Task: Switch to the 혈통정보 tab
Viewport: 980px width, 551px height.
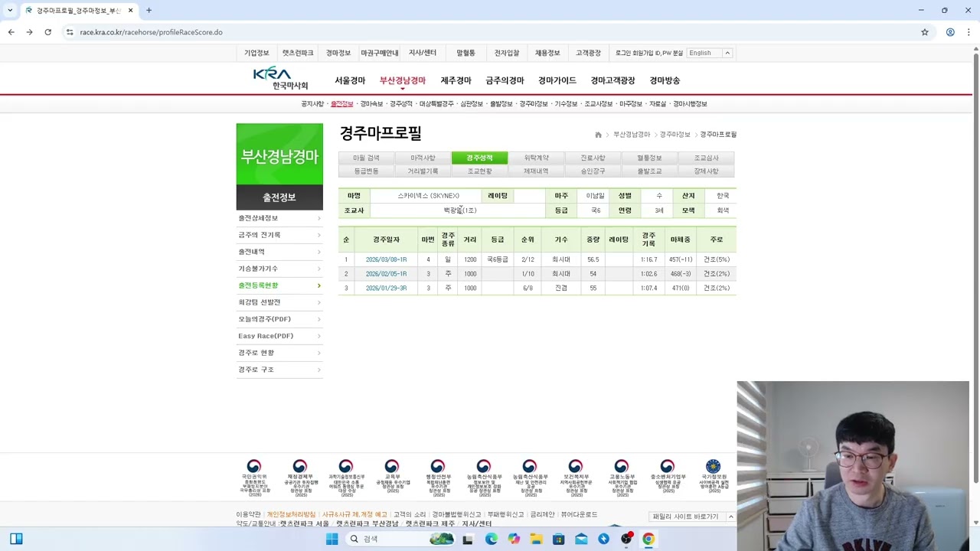Action: [649, 158]
